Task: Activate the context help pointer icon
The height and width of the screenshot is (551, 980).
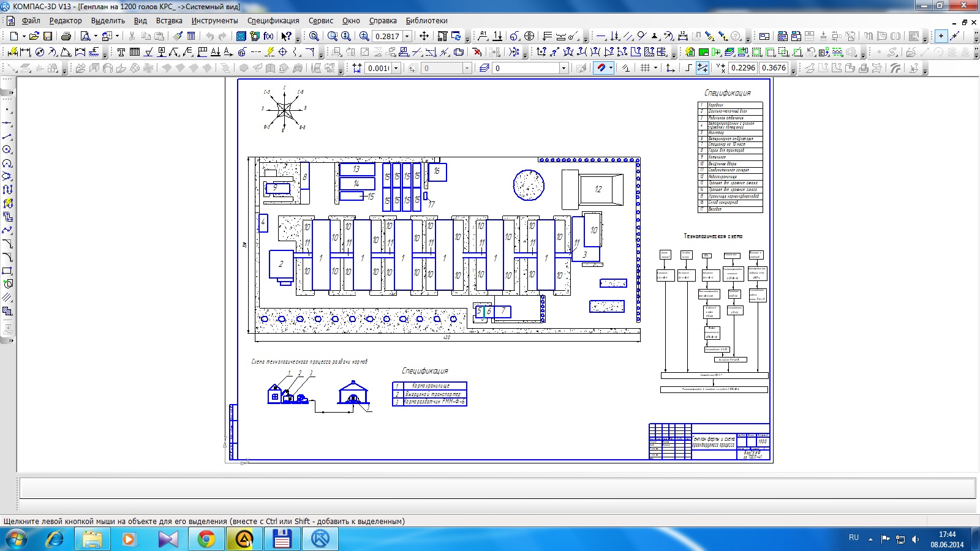Action: (x=286, y=36)
